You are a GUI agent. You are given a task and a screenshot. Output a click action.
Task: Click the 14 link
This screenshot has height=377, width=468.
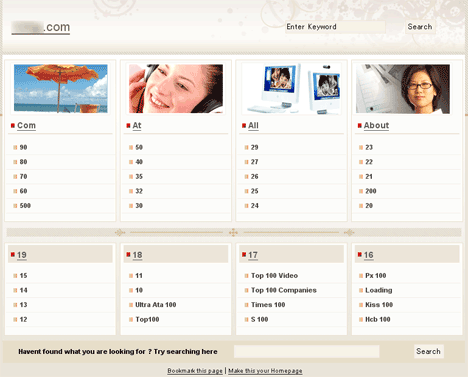(23, 290)
